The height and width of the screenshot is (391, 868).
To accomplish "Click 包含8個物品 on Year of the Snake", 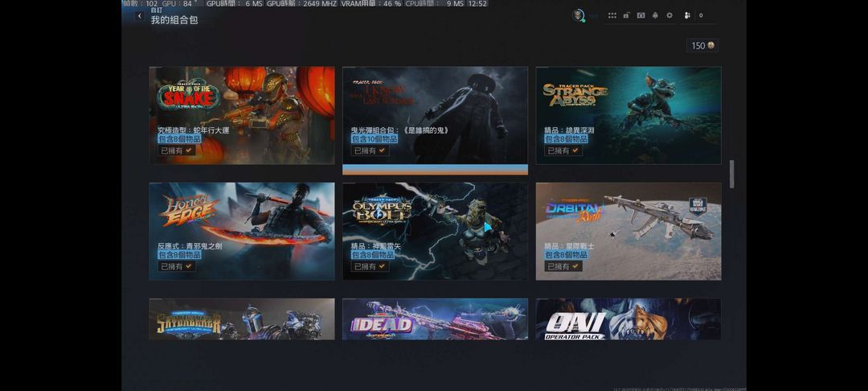I will [178, 139].
